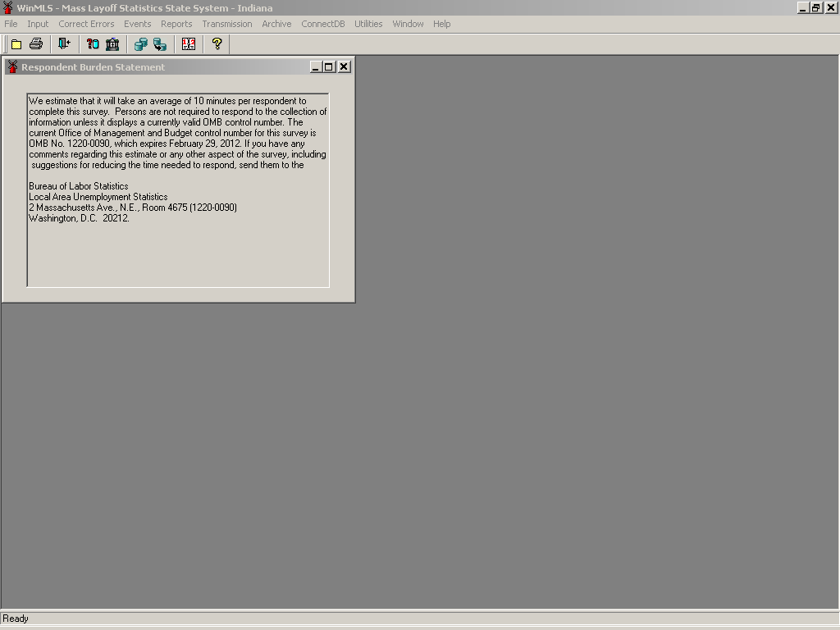Open the Utilities menu

tap(368, 24)
